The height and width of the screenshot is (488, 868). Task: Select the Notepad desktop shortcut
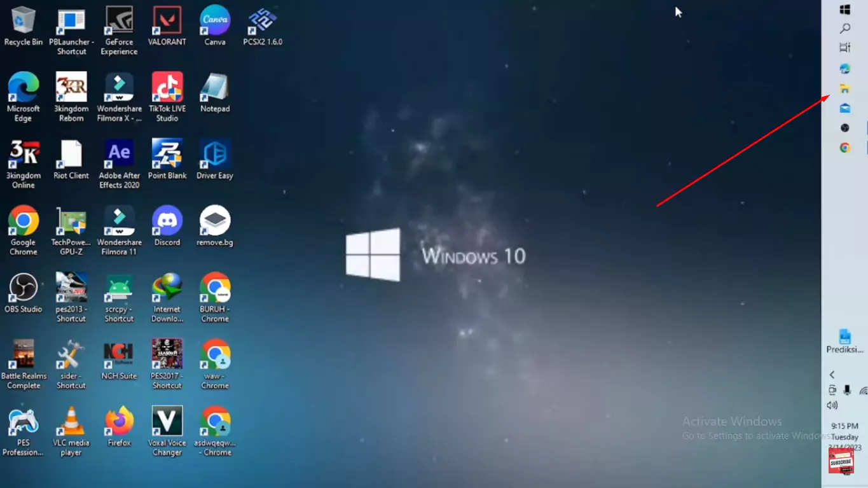(215, 94)
